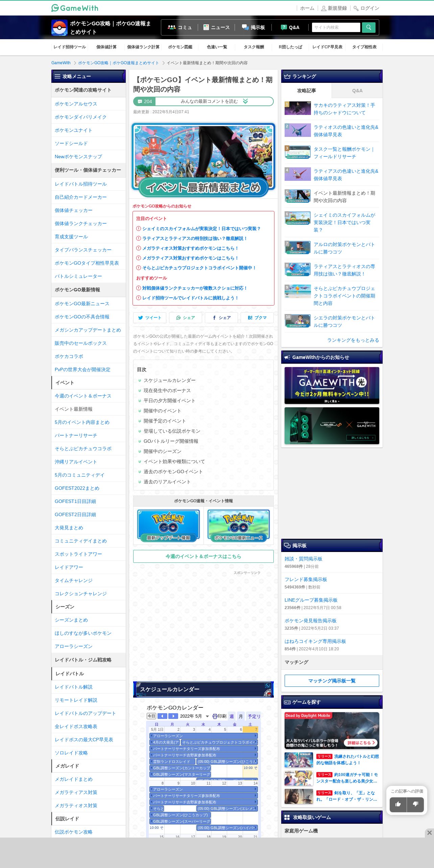434x868 pixels.
Task: Click the Pokeball site icon in header
Action: point(59,28)
